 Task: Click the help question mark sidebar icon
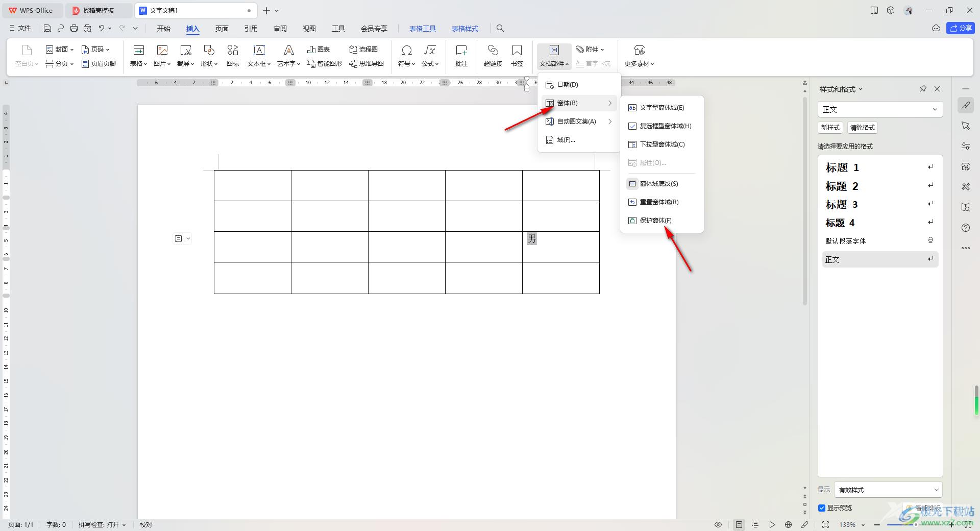(x=966, y=228)
